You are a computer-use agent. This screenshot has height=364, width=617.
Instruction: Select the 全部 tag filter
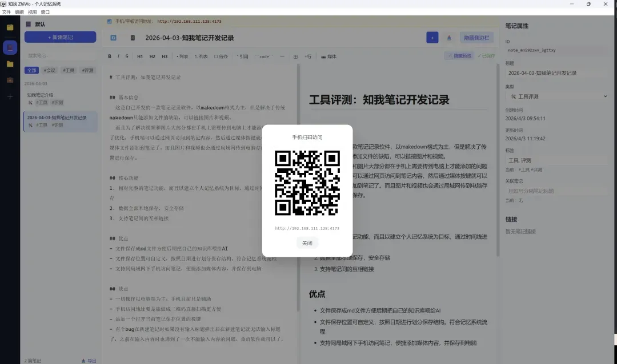tap(31, 70)
